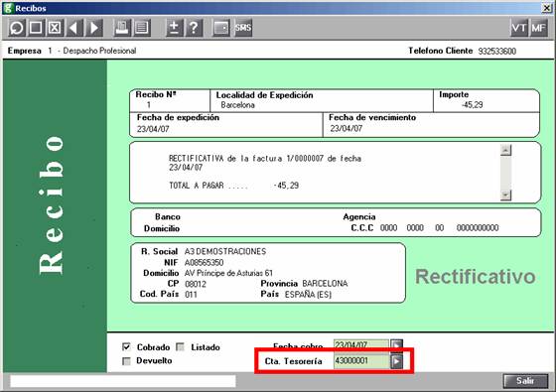
Task: Click the CP value 08012
Action: [x=196, y=284]
